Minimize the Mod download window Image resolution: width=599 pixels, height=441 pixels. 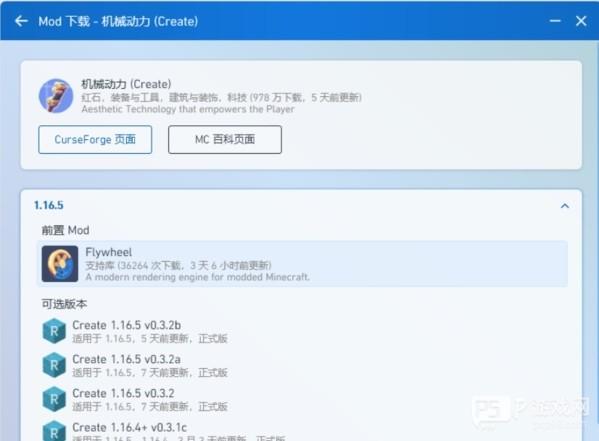[x=555, y=21]
